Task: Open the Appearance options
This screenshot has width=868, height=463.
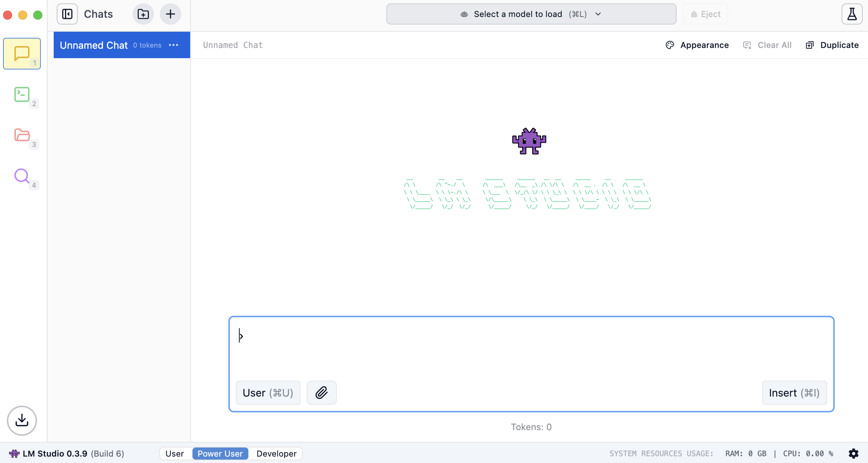Action: (697, 45)
